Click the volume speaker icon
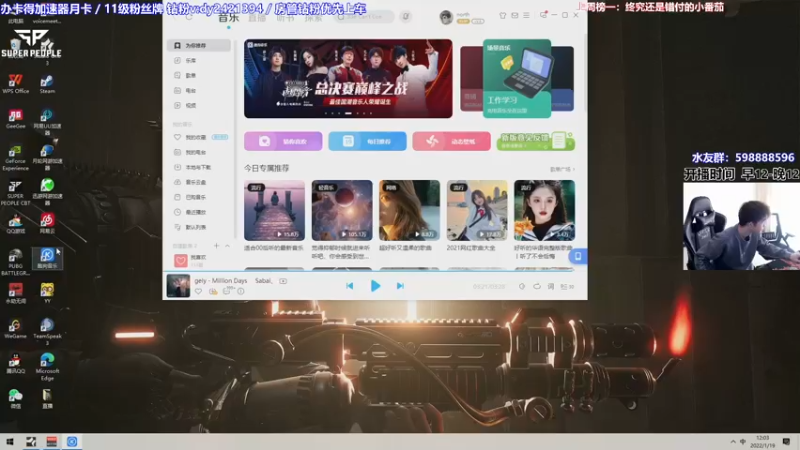This screenshot has width=800, height=450. click(522, 287)
